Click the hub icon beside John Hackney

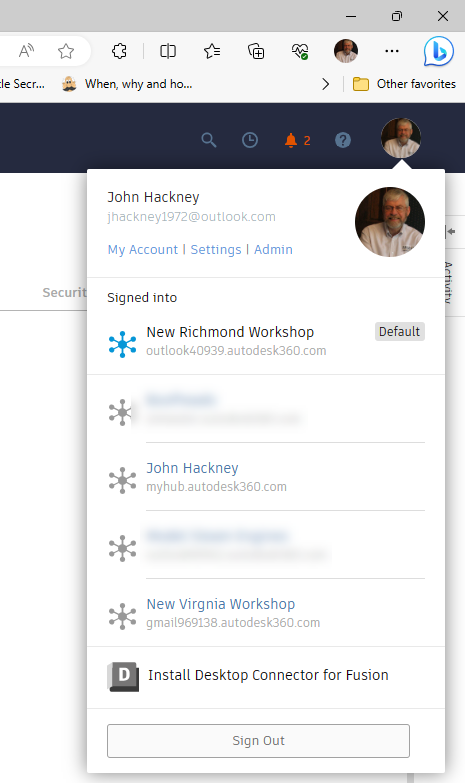[x=122, y=480]
